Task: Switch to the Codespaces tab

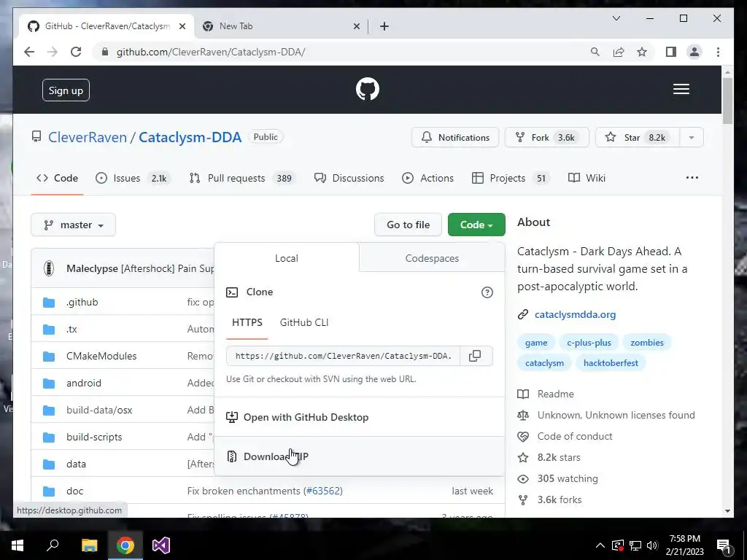Action: [432, 258]
